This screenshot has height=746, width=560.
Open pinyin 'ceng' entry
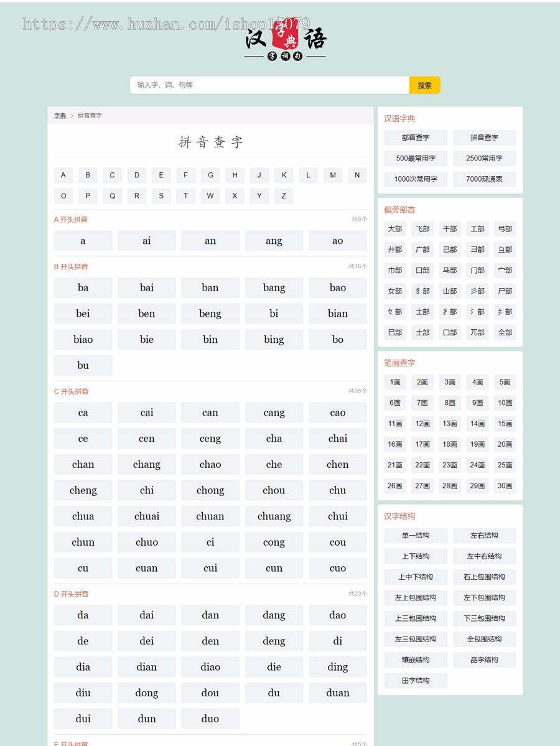tap(210, 438)
